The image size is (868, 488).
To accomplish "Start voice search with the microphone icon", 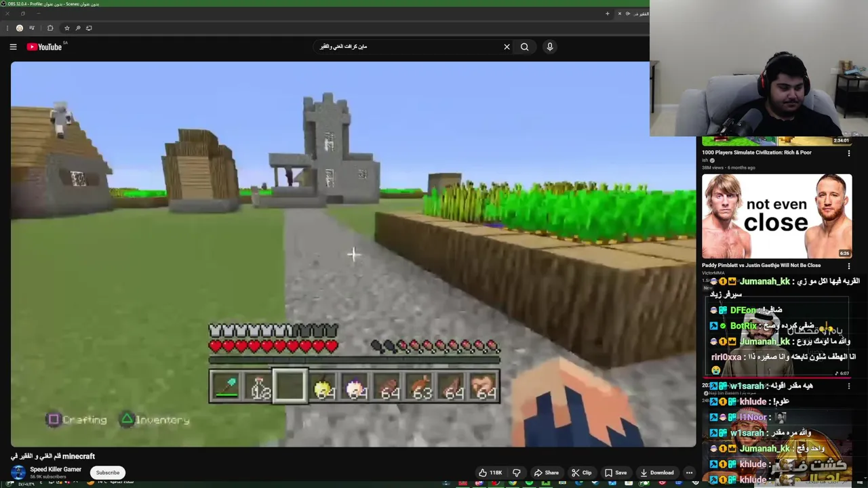I will (x=550, y=47).
